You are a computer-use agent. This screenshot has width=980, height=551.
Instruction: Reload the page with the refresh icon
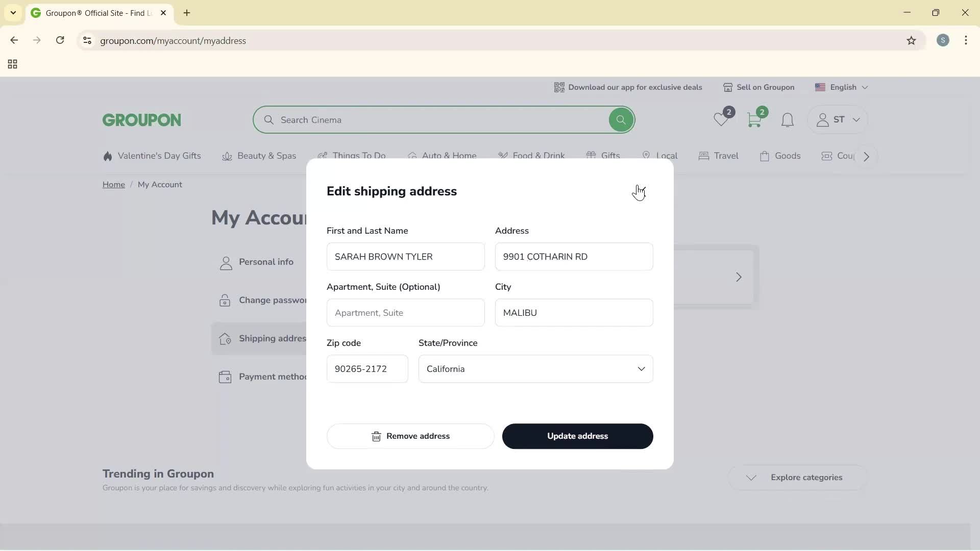[x=60, y=40]
